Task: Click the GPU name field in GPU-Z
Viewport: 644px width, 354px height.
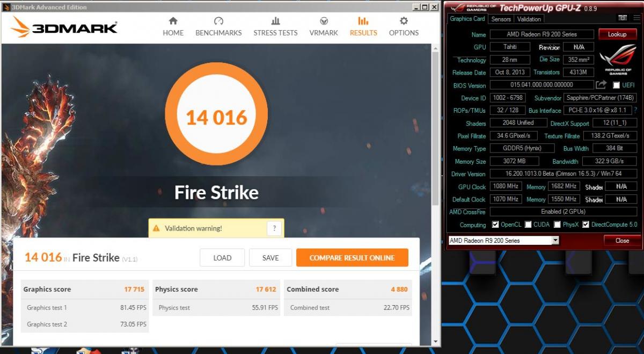Action: [x=541, y=34]
